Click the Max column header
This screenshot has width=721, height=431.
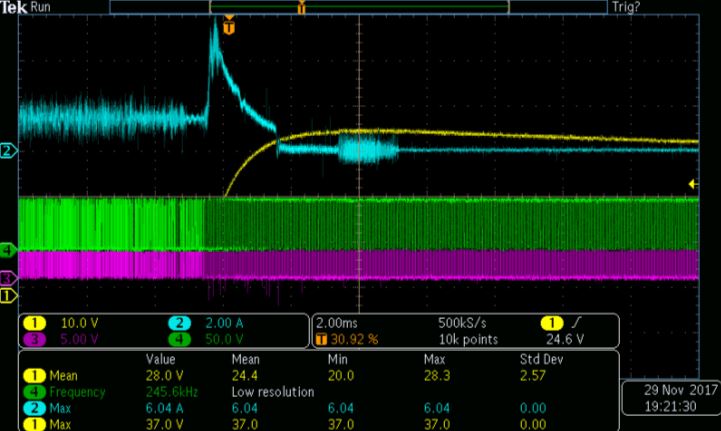[435, 359]
